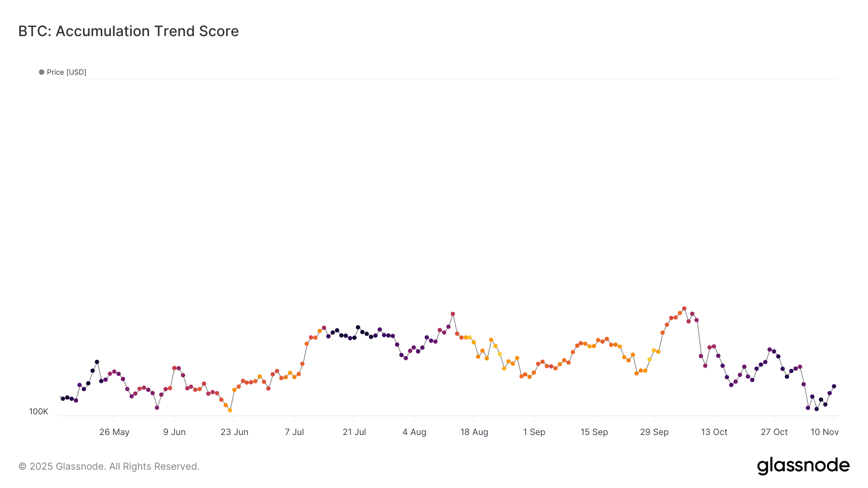This screenshot has width=868, height=488.
Task: Click the 1 Sep date label
Action: click(x=534, y=432)
